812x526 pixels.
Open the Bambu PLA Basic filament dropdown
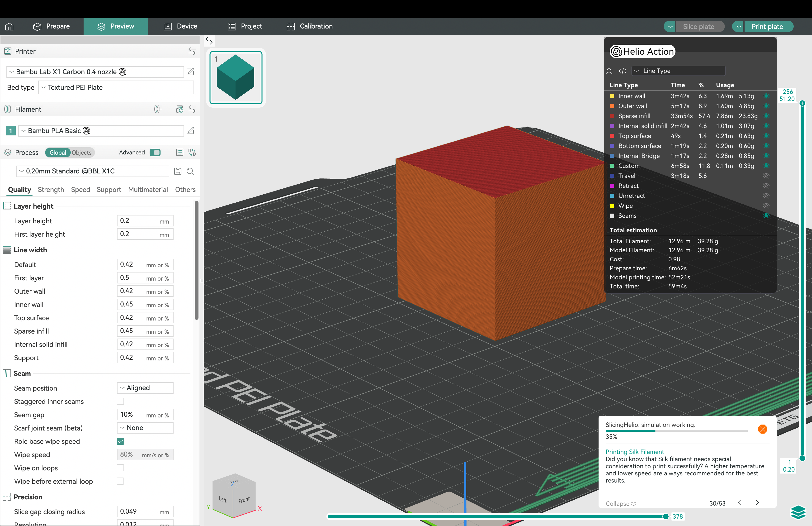(101, 130)
